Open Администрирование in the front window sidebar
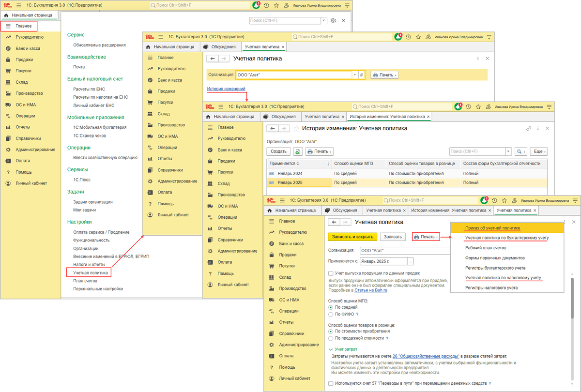 click(299, 345)
